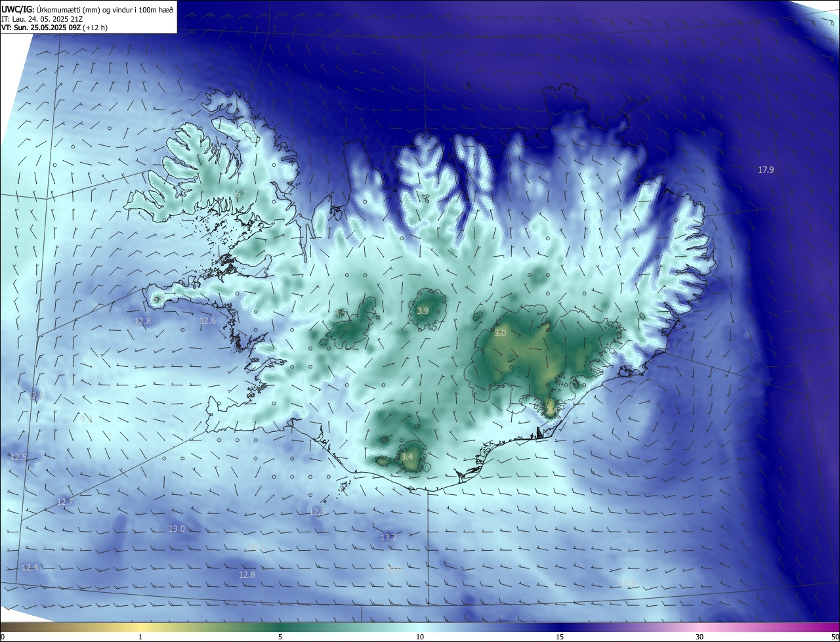Click the colour scale tick label "5"
Viewport: 840px width, 642px height.
pyautogui.click(x=280, y=637)
